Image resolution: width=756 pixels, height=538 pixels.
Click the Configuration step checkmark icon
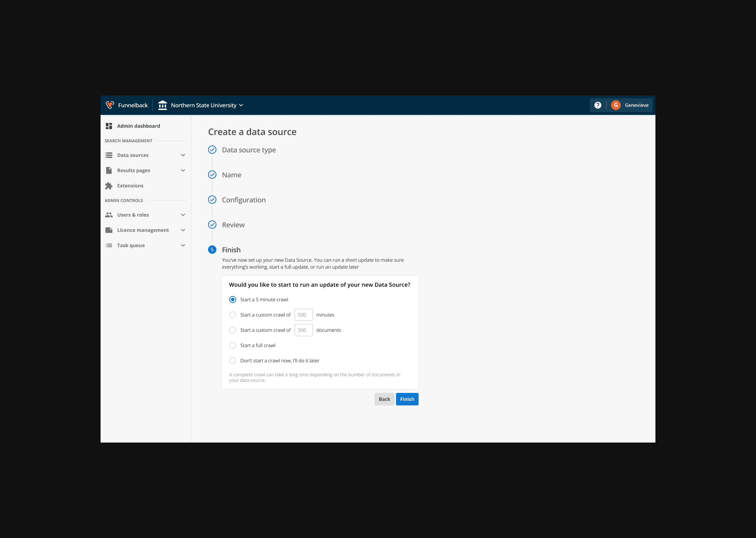point(212,200)
